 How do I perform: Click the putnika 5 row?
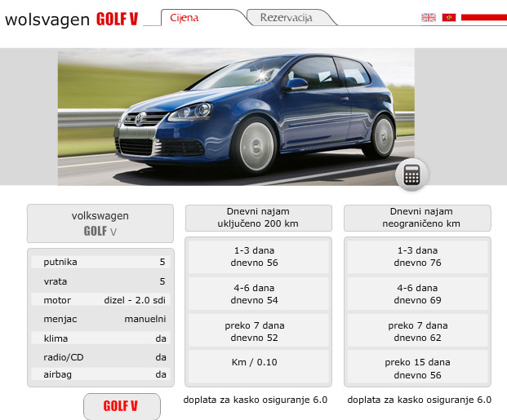click(x=100, y=262)
